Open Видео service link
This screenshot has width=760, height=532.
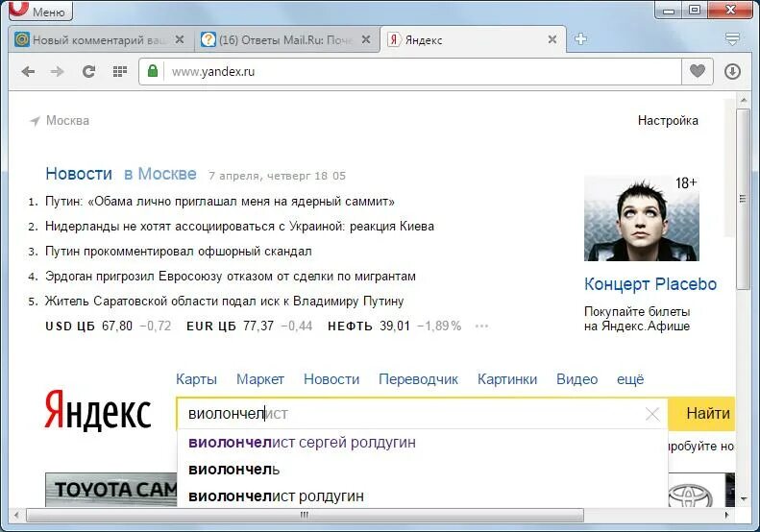(x=576, y=379)
